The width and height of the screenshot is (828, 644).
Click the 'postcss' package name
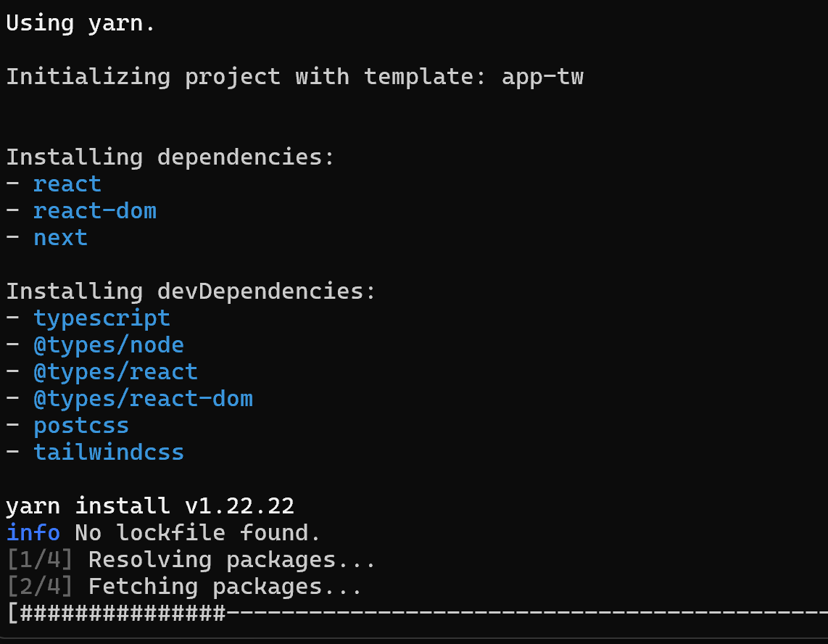coord(81,426)
